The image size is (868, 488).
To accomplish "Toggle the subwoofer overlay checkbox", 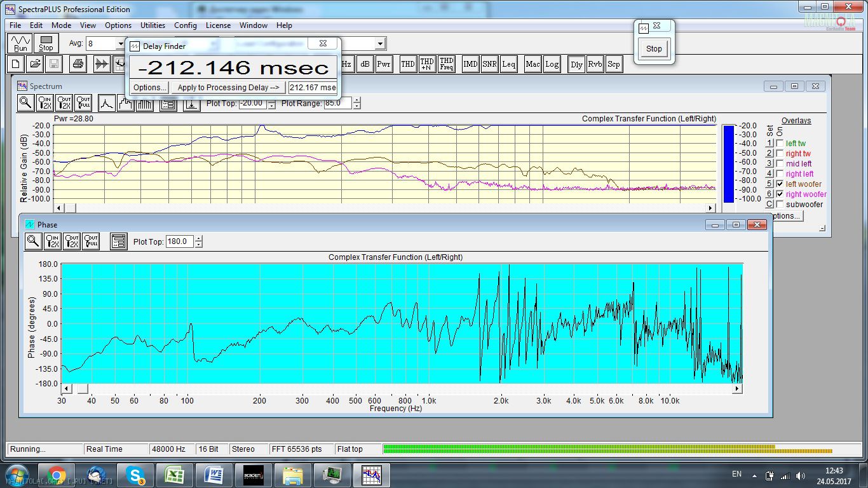I will (780, 205).
